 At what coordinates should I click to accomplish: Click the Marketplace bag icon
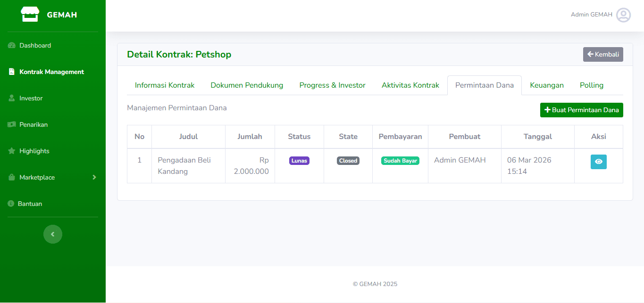pos(12,178)
